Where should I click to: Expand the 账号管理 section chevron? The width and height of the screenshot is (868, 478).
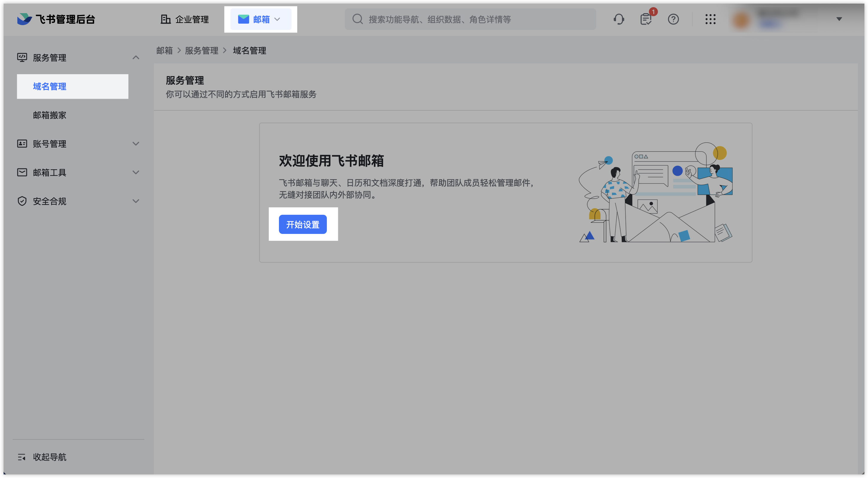point(136,144)
